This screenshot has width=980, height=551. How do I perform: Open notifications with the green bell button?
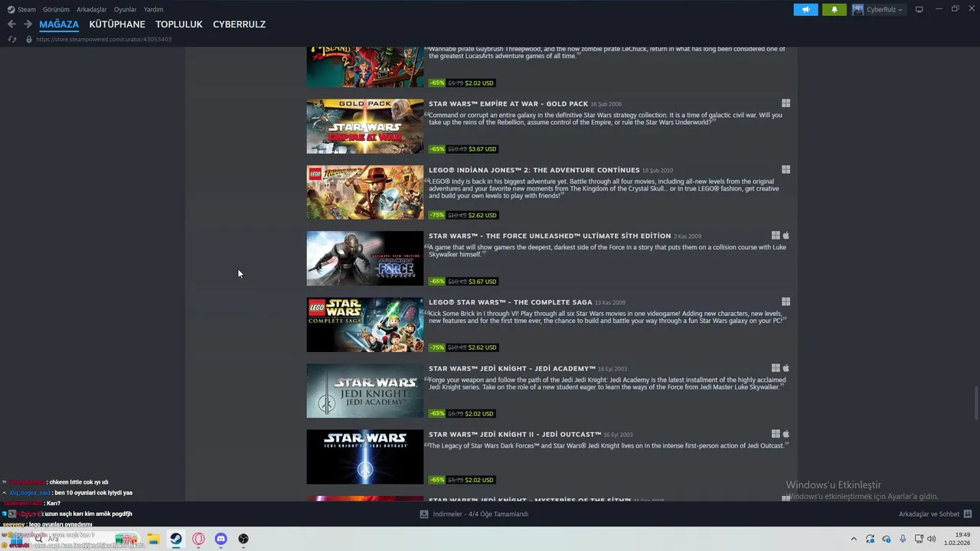pos(835,9)
